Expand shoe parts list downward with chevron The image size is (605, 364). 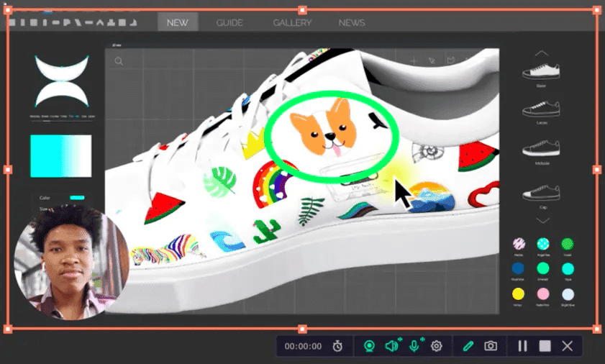[x=542, y=220]
